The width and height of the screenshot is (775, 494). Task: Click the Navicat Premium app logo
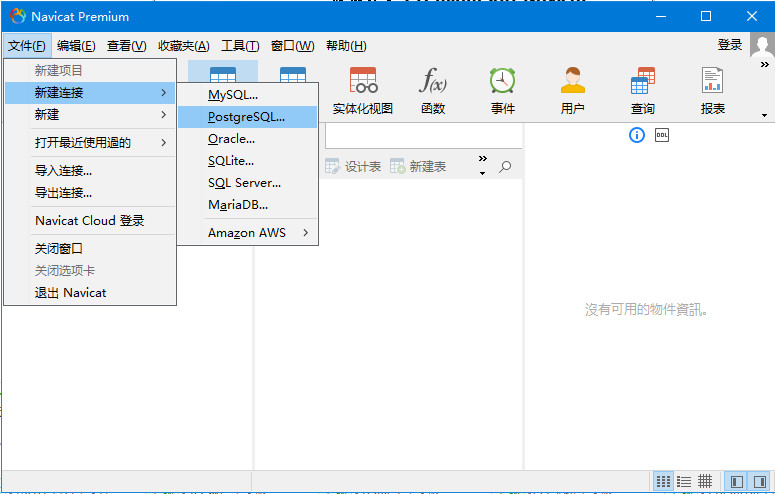[x=17, y=16]
